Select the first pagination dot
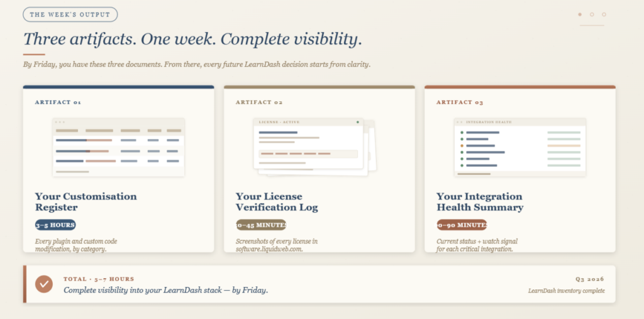 tap(580, 14)
